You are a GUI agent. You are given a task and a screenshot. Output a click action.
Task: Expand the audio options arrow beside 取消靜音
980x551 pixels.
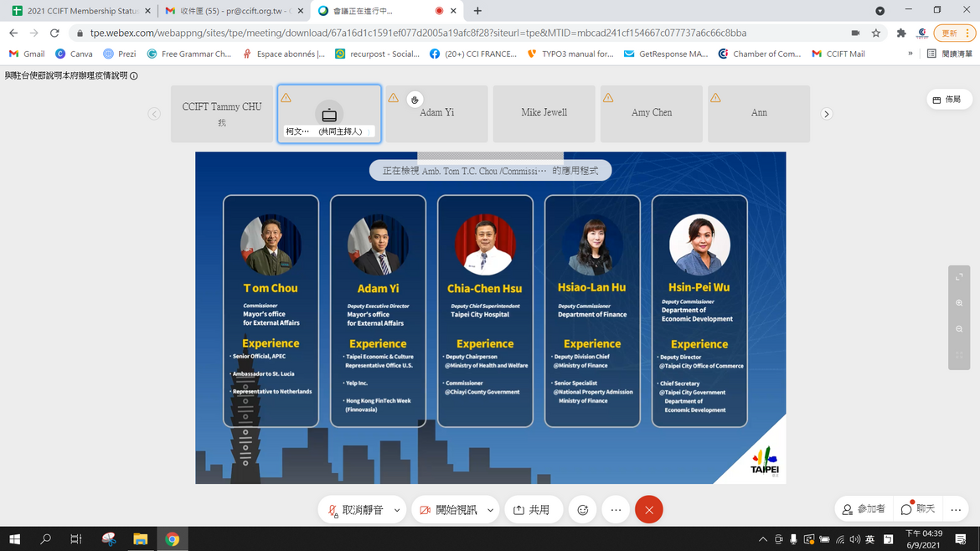click(397, 510)
